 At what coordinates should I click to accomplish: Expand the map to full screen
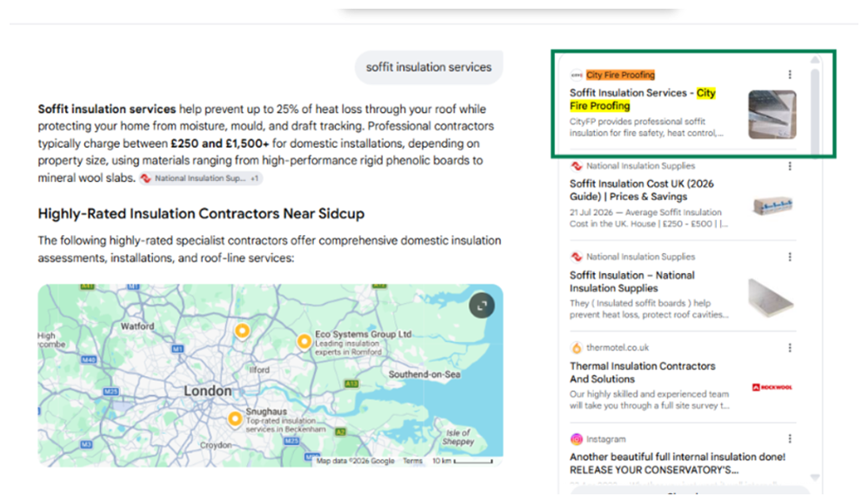(482, 305)
